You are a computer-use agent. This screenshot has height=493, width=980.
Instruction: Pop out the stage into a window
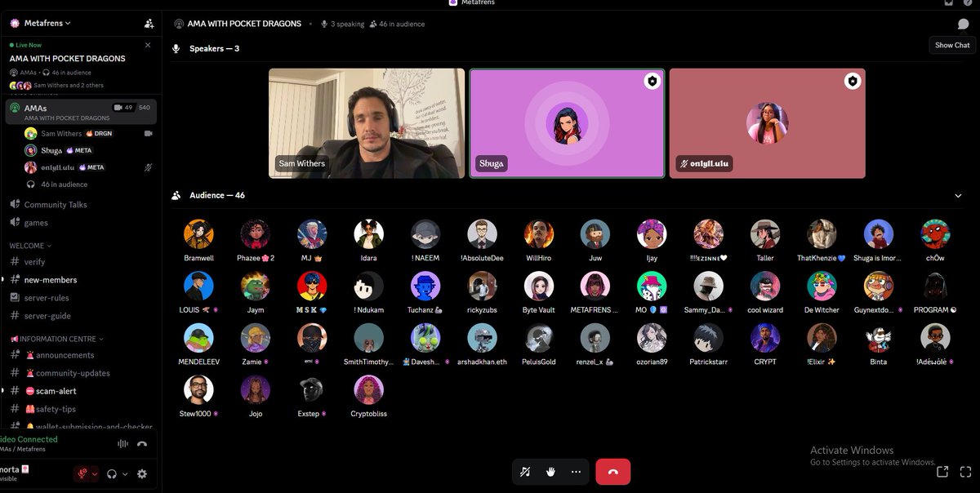click(x=942, y=472)
